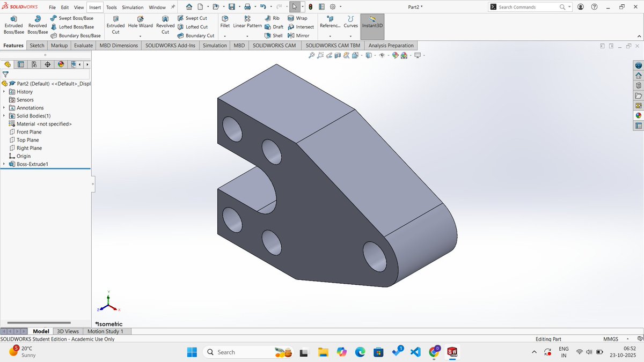
Task: Start the Extruded Cut tool
Action: pos(115,25)
